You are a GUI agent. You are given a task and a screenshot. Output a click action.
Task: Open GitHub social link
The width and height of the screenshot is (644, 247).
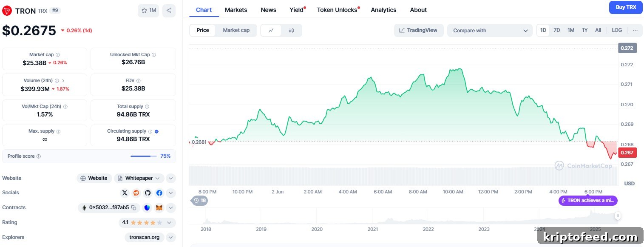[x=148, y=193]
